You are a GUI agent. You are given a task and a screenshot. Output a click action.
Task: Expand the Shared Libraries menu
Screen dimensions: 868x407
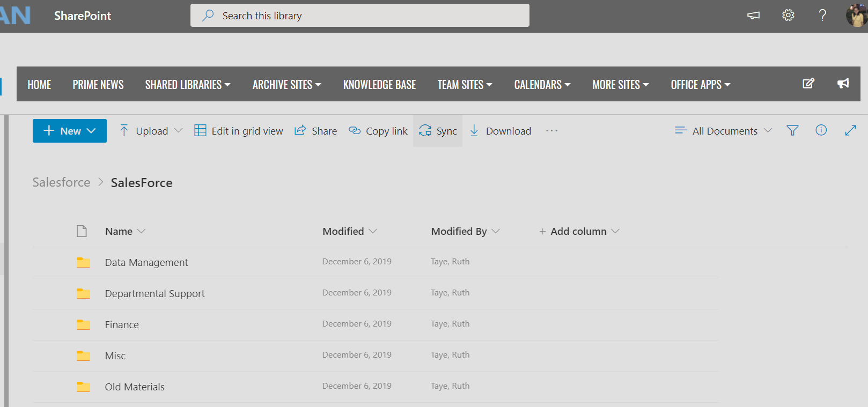click(x=188, y=84)
